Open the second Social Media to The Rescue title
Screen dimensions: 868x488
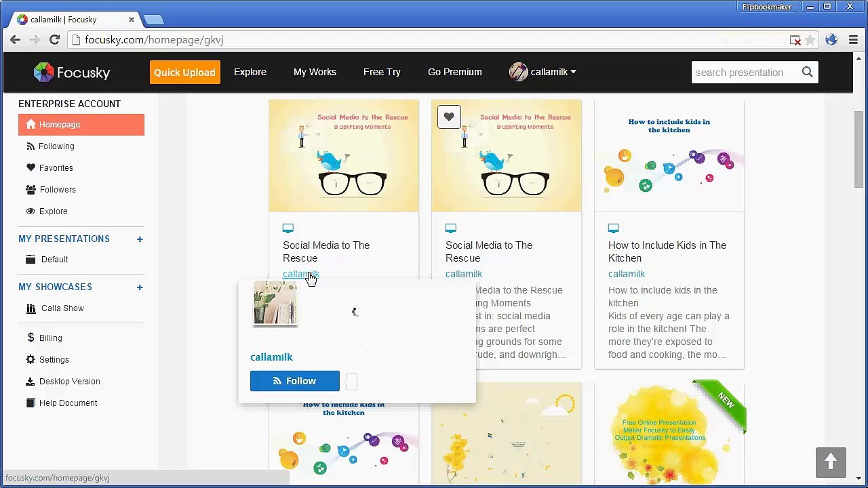[489, 251]
